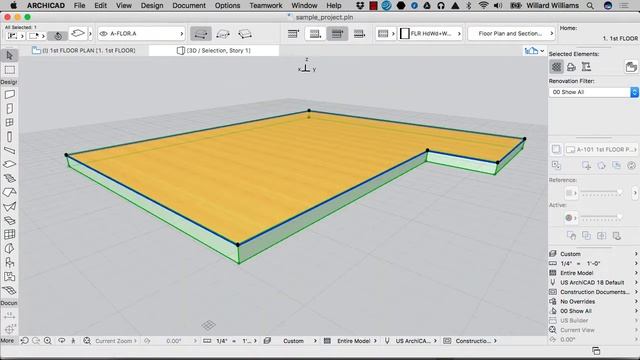The height and width of the screenshot is (360, 640).
Task: Set renovation status to Existing
Action: tap(556, 67)
